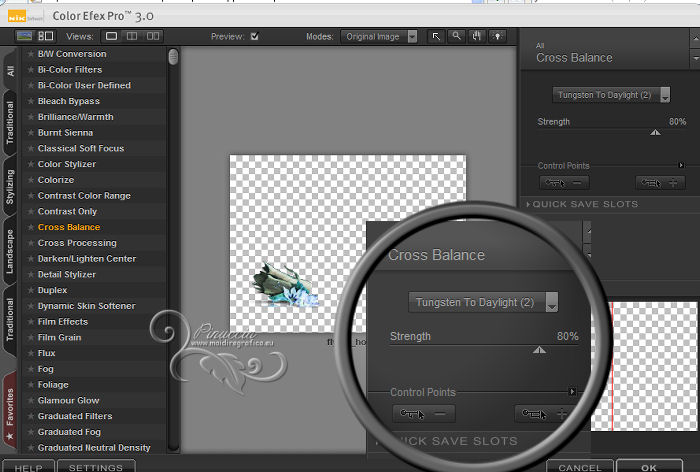
Task: Select the Color Stylizer filter
Action: coord(67,164)
